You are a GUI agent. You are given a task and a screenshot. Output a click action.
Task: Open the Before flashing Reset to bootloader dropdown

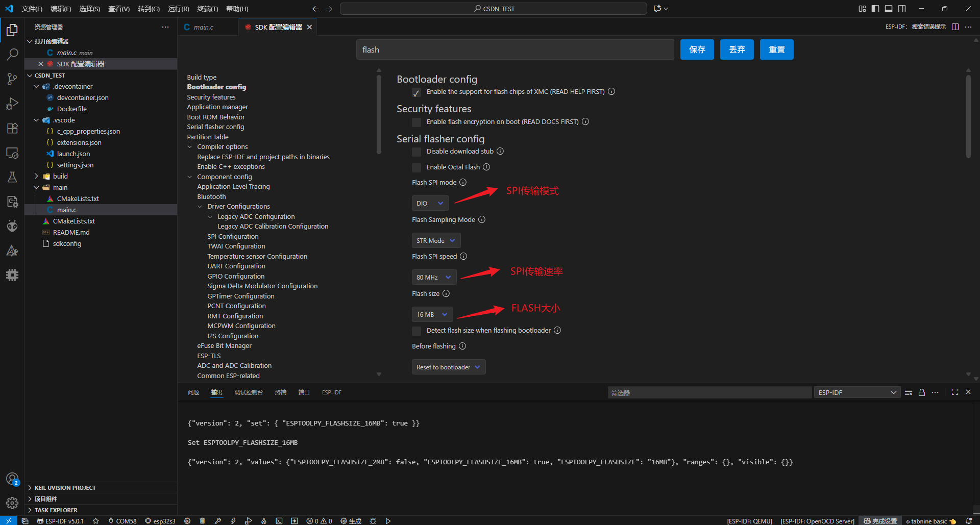click(449, 367)
